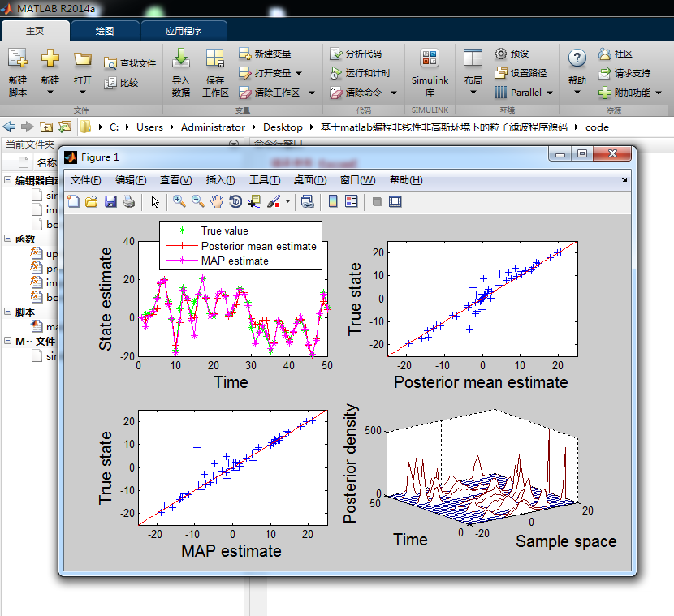Click the Desktop segment in the address path
Viewport: 674px width, 616px height.
(283, 127)
